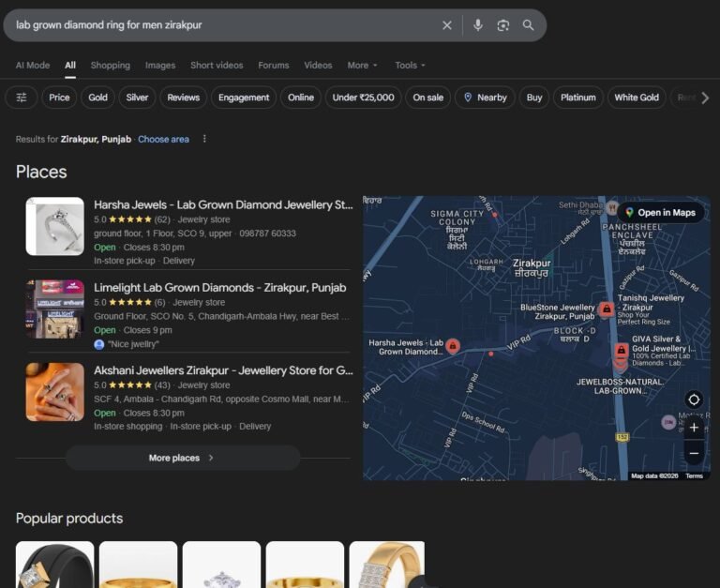Start voice search with the microphone icon

[x=477, y=24]
